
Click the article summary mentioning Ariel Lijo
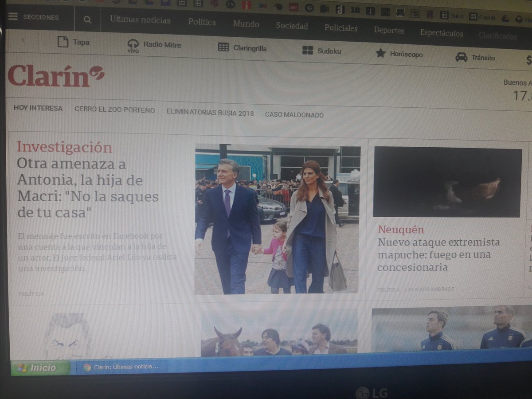98,252
